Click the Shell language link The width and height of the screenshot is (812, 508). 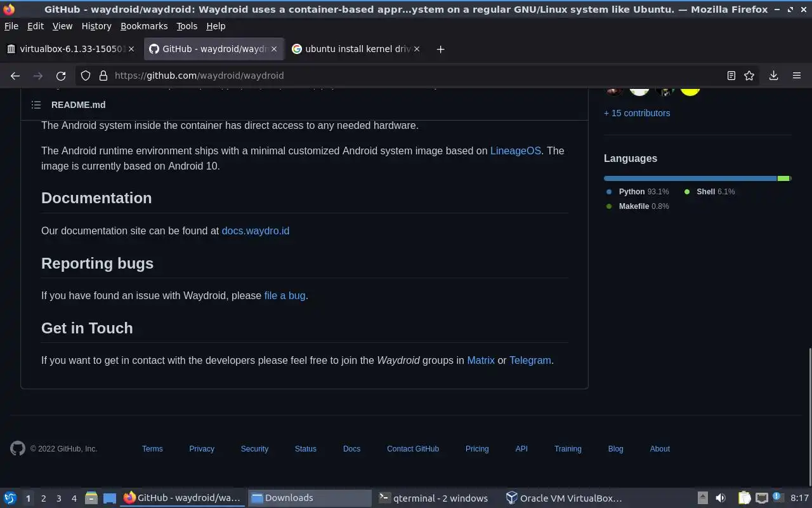pos(710,191)
